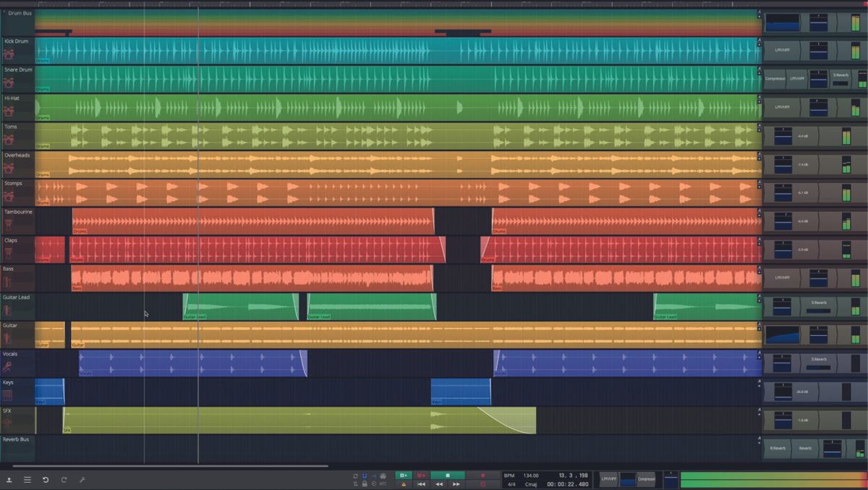868x490 pixels.
Task: Open the hamburger menu in the bottom toolbar
Action: (27, 479)
